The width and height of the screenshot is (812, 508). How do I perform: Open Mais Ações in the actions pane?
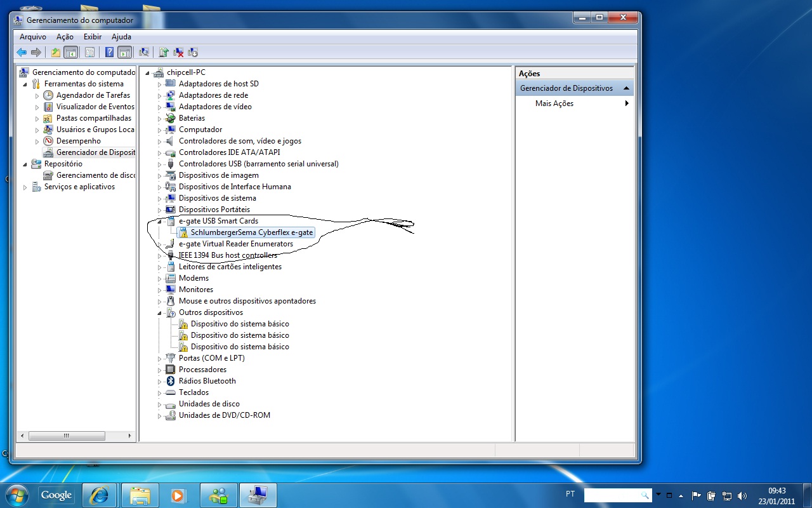(554, 104)
